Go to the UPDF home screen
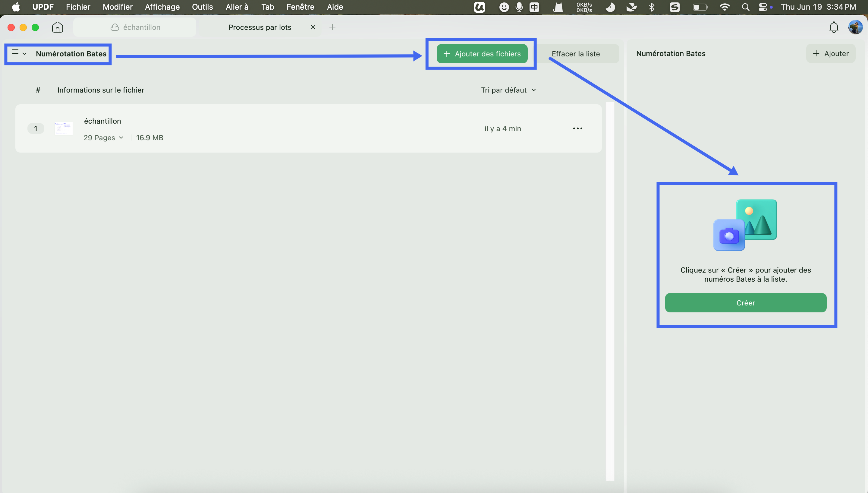Image resolution: width=868 pixels, height=493 pixels. click(58, 27)
